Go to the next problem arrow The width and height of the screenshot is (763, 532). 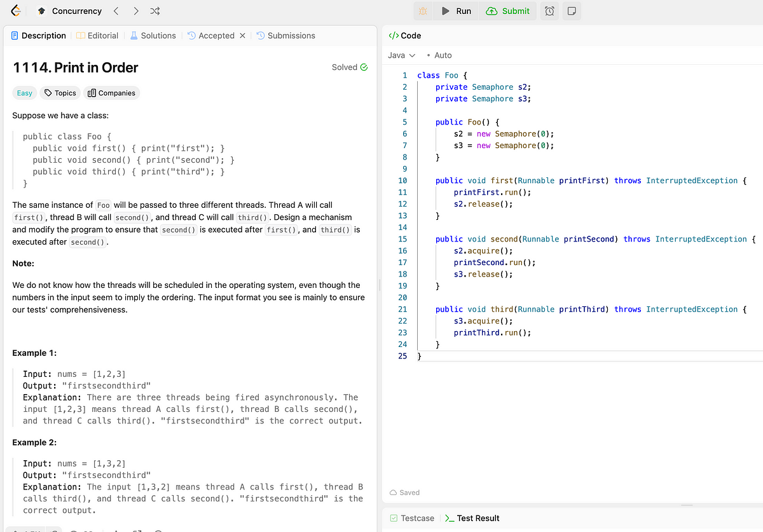[136, 11]
